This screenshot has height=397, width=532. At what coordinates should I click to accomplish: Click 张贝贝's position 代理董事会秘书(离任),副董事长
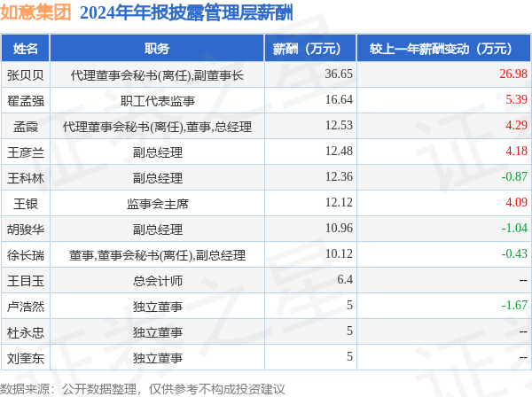point(157,75)
